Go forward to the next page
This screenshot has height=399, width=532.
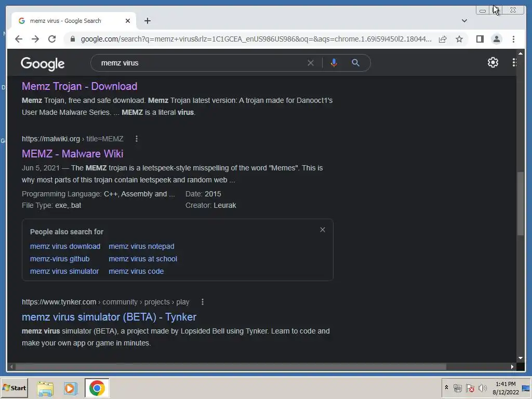click(35, 39)
